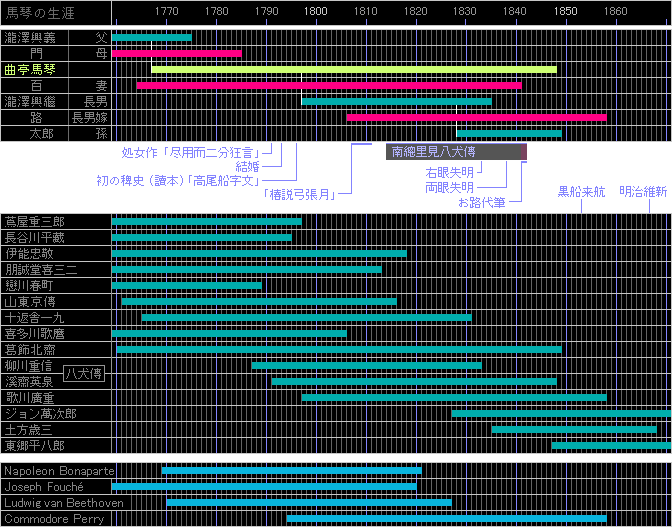The height and width of the screenshot is (528, 672).
Task: Click the Commodore Perry lifespan bar
Action: (x=446, y=518)
